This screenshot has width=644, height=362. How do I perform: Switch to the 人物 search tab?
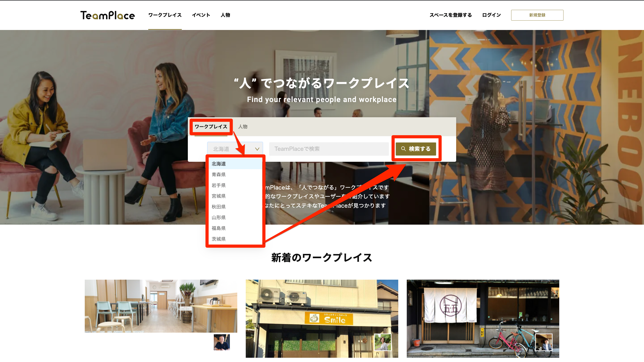coord(242,127)
